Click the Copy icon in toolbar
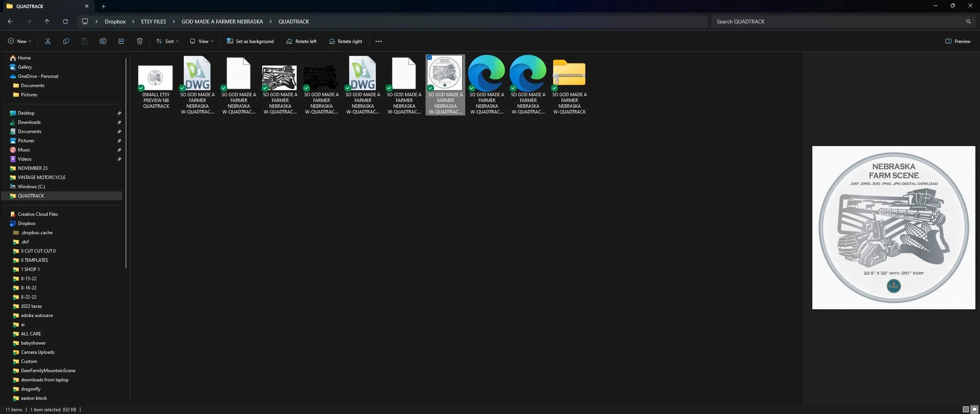Screen dimensions: 980x414 pos(66,41)
